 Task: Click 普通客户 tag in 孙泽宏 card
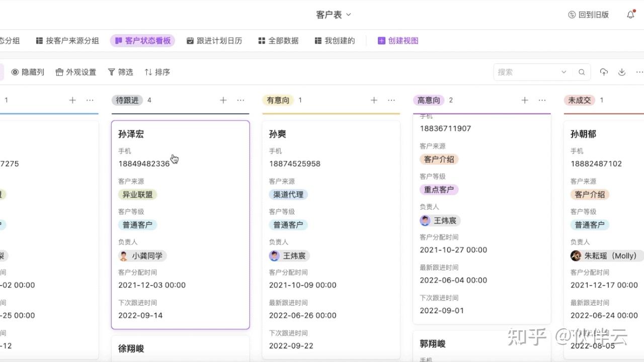click(138, 225)
